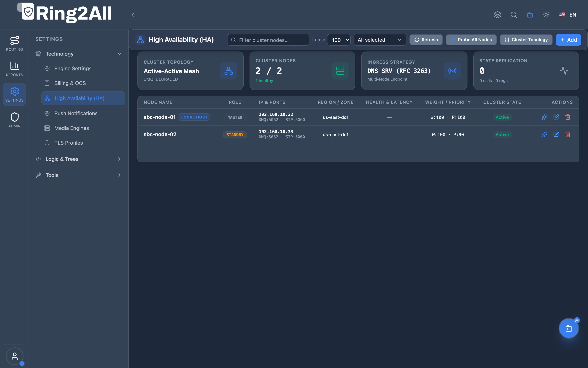Screen dimensions: 588x368
Task: Edit the sbc-node-02 node
Action: 556,134
